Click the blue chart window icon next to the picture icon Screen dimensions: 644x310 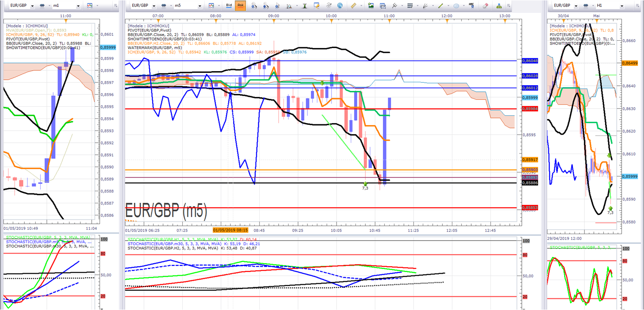pos(382,6)
